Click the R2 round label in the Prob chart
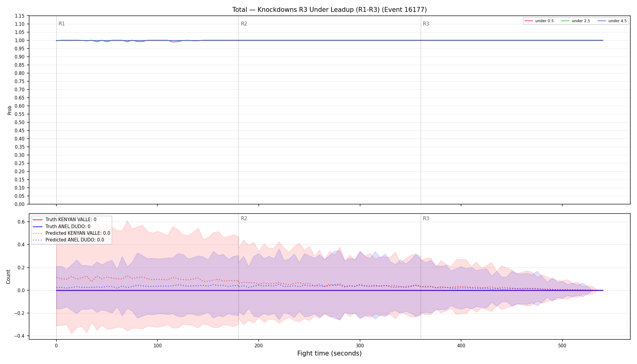This screenshot has width=637, height=364. click(x=244, y=24)
